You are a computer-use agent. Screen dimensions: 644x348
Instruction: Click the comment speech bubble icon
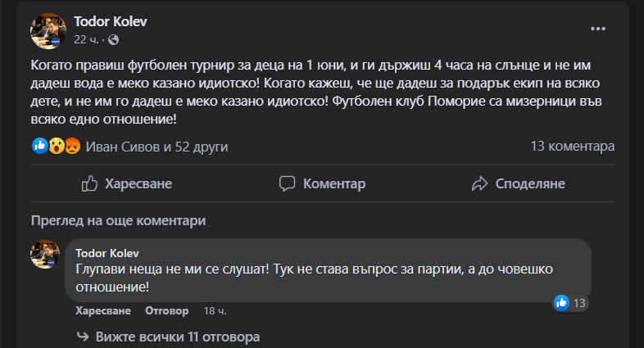(x=288, y=183)
